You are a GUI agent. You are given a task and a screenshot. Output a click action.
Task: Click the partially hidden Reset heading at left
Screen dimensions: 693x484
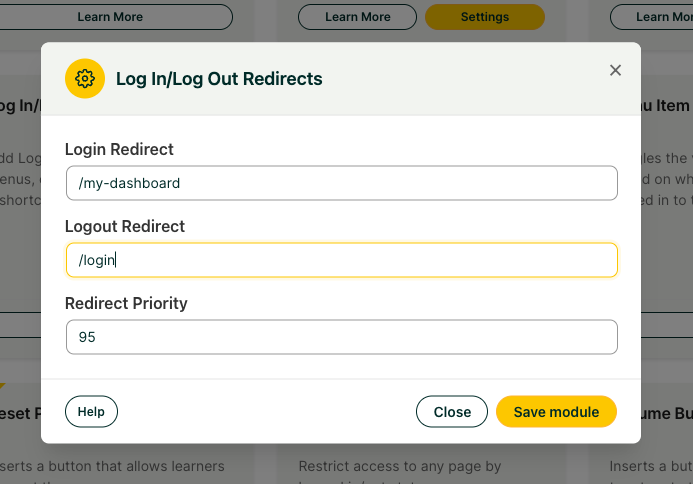(20, 414)
